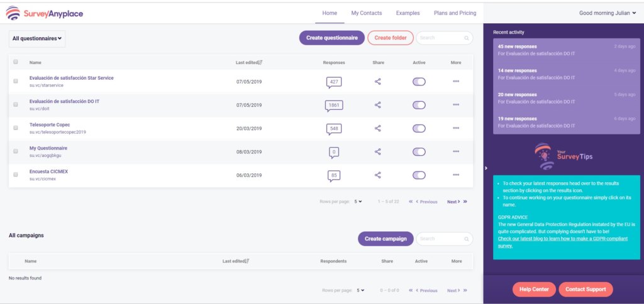Select checkbox for Encuesta CICMEX row

point(16,175)
